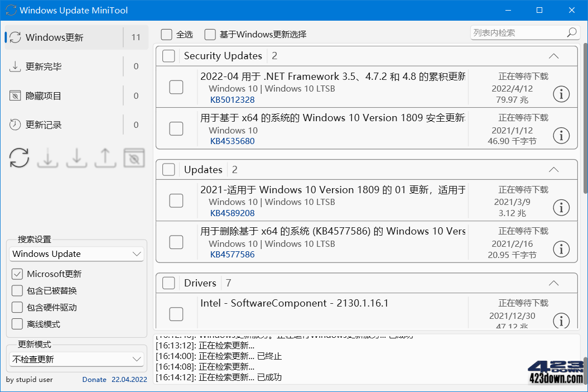Click the magnifier icon in the search box
The width and height of the screenshot is (588, 392).
[x=572, y=32]
